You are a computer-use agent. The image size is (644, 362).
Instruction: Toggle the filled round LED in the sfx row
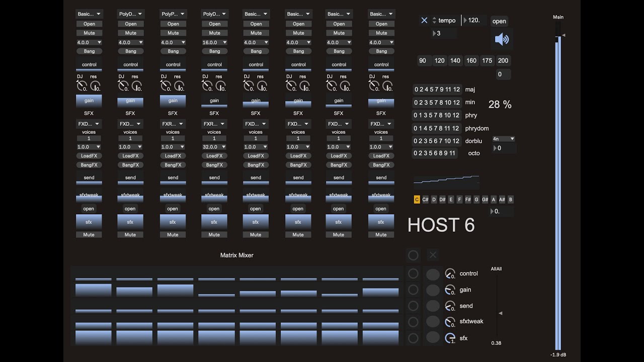coord(433,337)
